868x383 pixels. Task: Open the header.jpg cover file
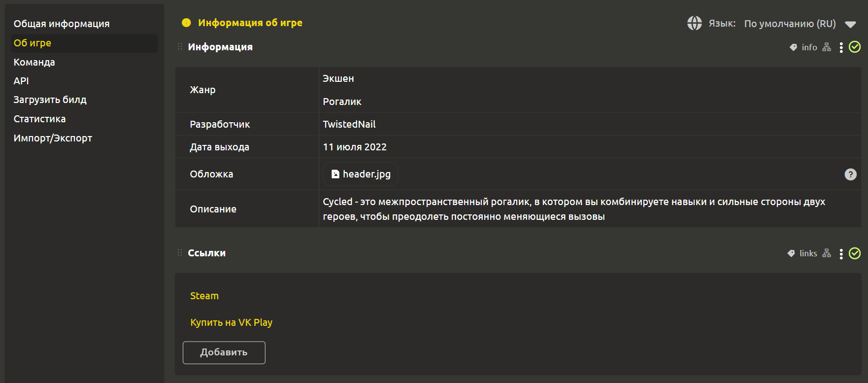pyautogui.click(x=361, y=174)
